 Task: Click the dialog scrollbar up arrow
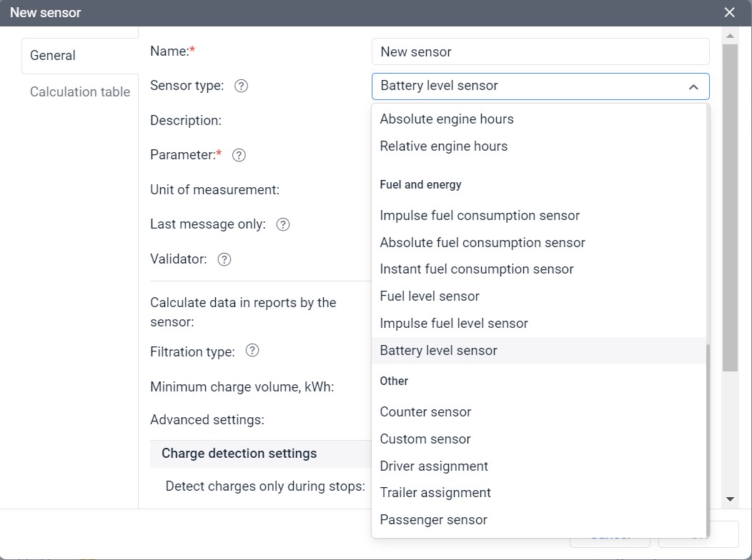pos(730,36)
